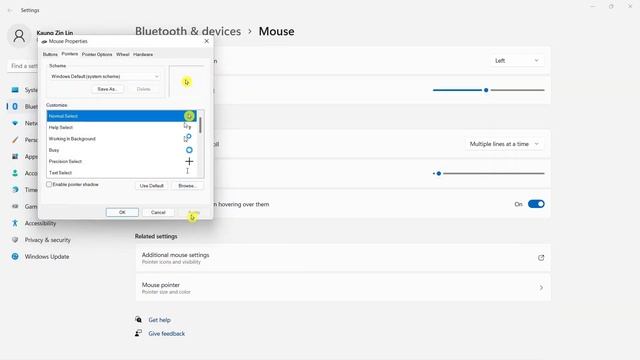Select Help Select in Customize list
The image size is (640, 360).
[x=122, y=127]
